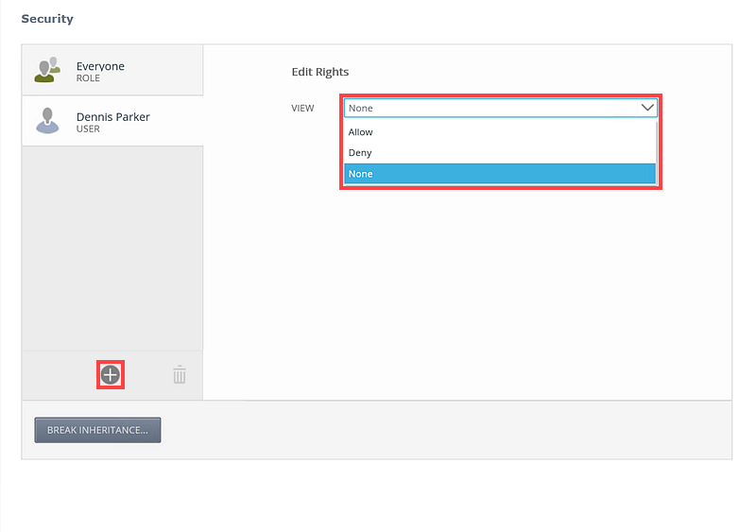Choose Deny in the VIEW list
756x532 pixels.
500,153
